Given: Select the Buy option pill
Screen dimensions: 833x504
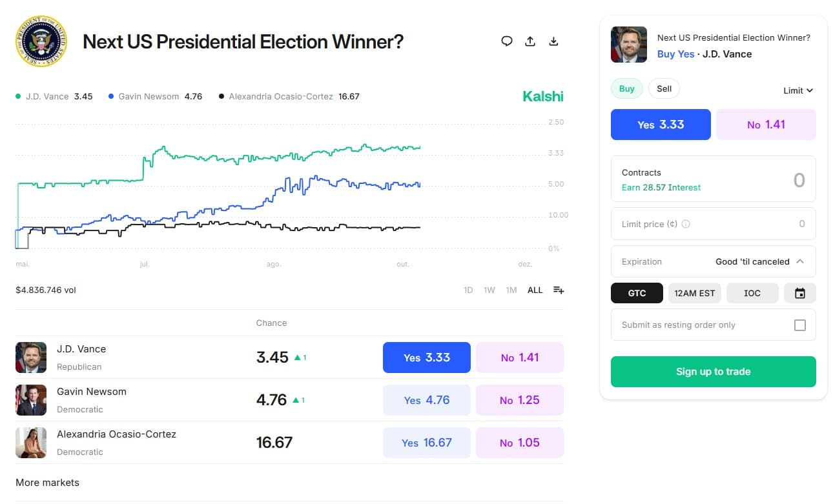Looking at the screenshot, I should [626, 88].
